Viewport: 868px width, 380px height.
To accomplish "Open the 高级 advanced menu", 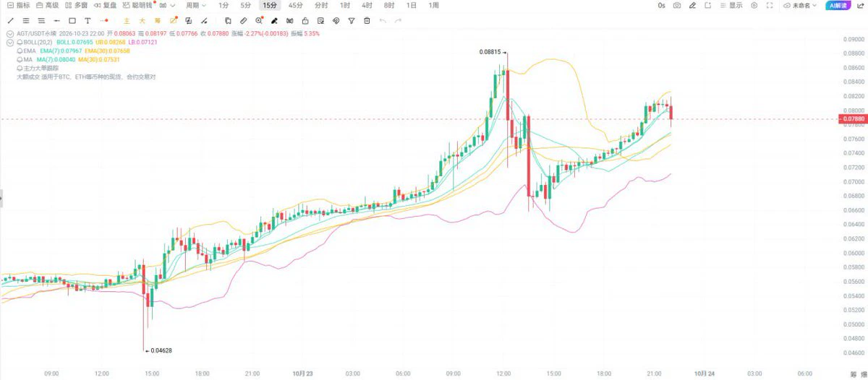I will [47, 5].
